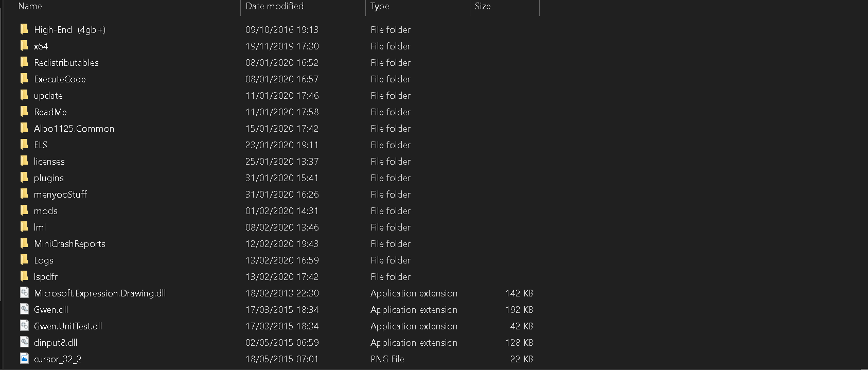868x370 pixels.
Task: Click the plugins folder icon
Action: tap(24, 177)
